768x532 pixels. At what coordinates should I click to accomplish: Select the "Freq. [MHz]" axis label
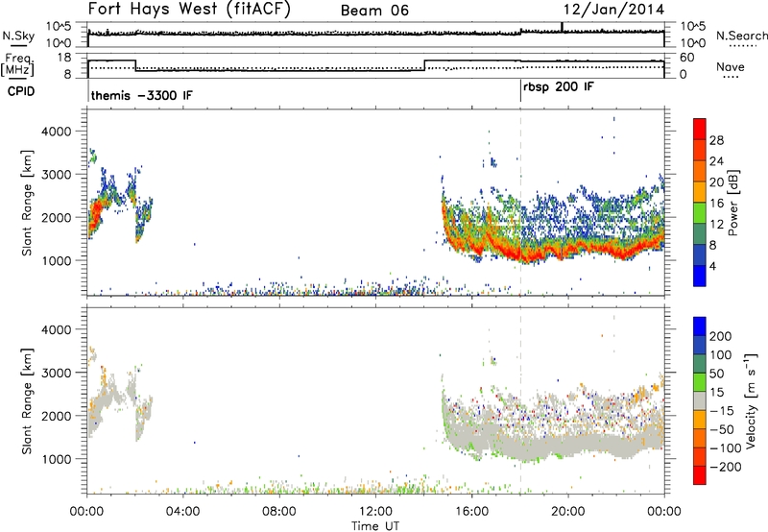pos(17,64)
